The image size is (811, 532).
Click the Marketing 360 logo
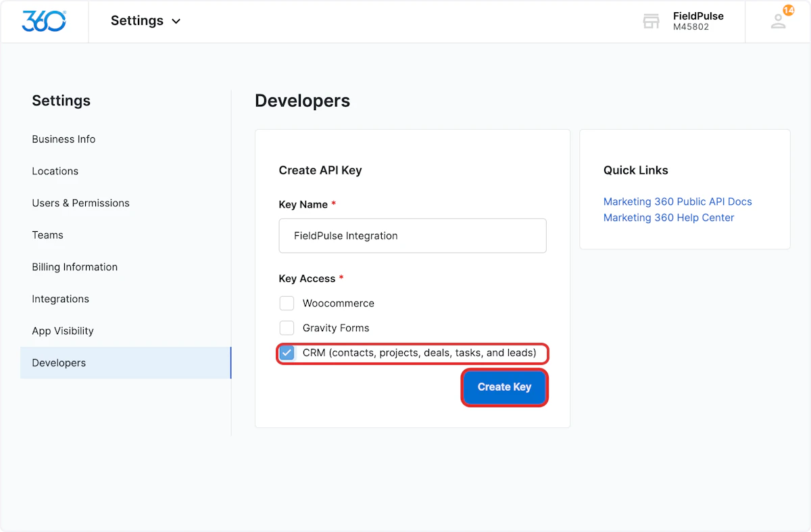[44, 21]
